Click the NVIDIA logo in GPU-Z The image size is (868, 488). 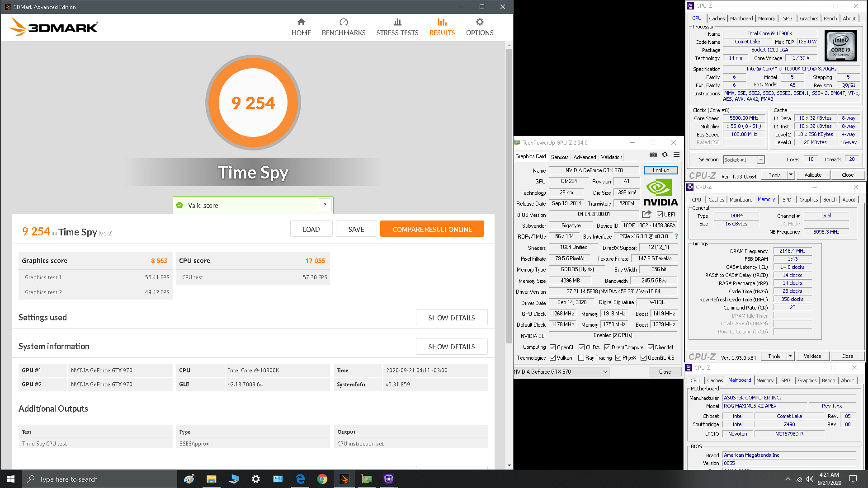pos(660,192)
